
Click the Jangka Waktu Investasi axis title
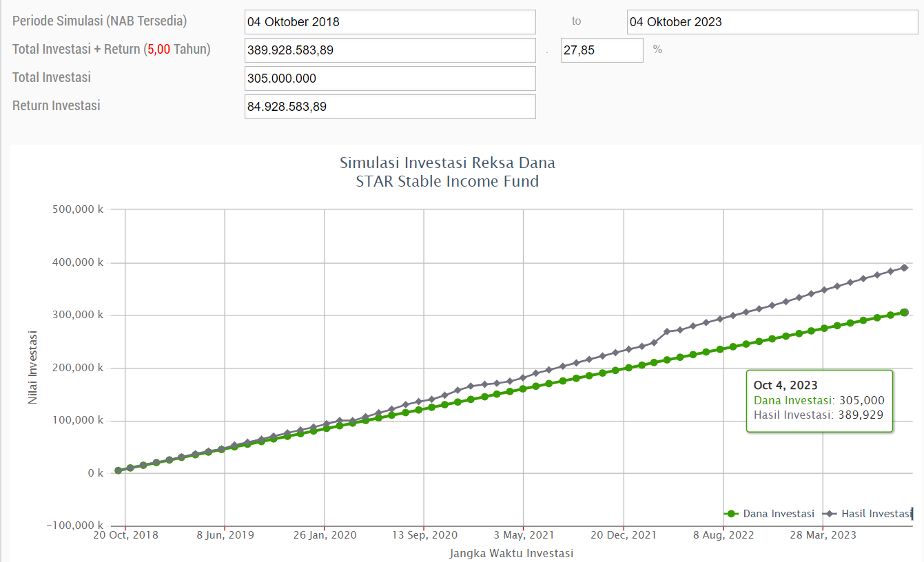point(511,553)
